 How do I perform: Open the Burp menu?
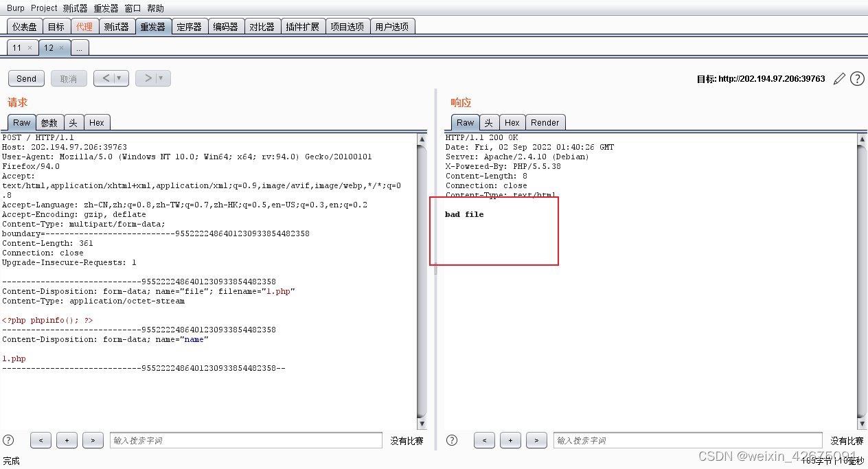(x=16, y=8)
